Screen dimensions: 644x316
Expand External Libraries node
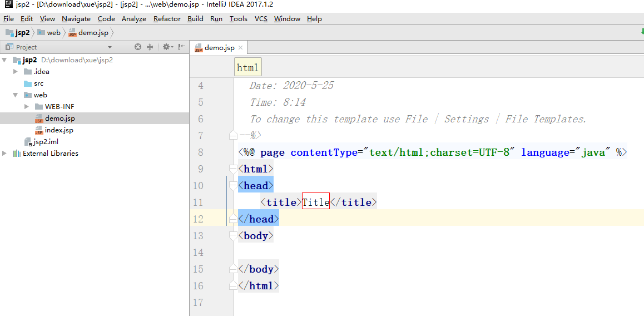coord(5,154)
